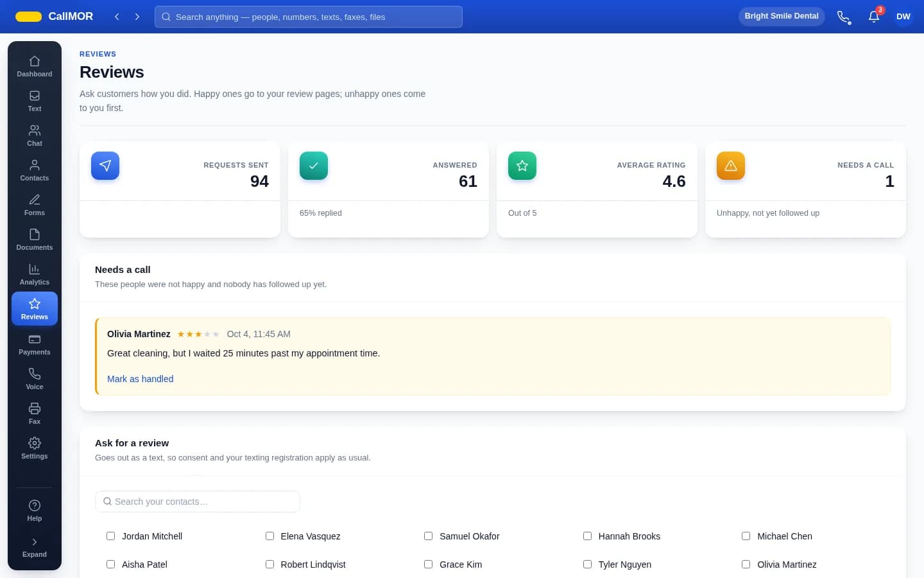Screen dimensions: 924x578
Task: Open the Payments section
Action: [x=35, y=344]
